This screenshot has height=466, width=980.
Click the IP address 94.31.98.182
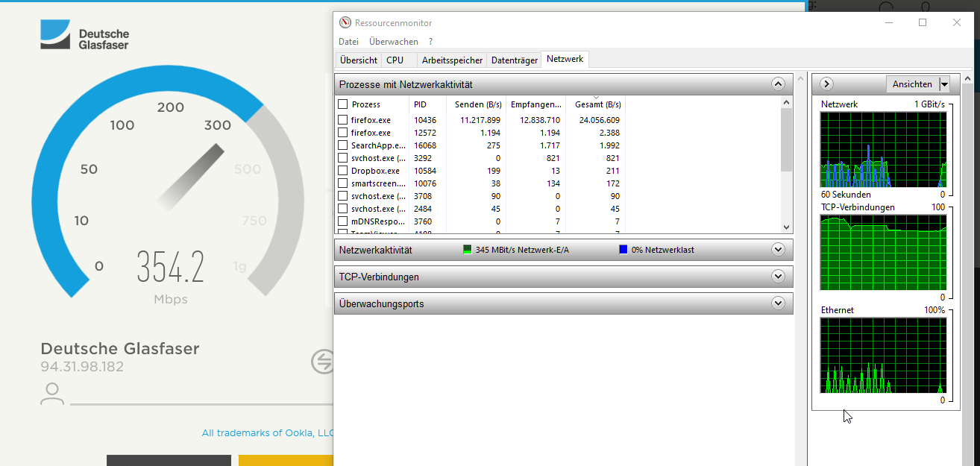82,367
